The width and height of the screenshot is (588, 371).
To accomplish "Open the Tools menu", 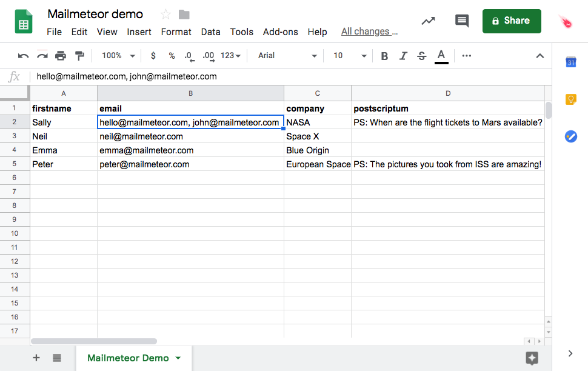I will pos(241,32).
